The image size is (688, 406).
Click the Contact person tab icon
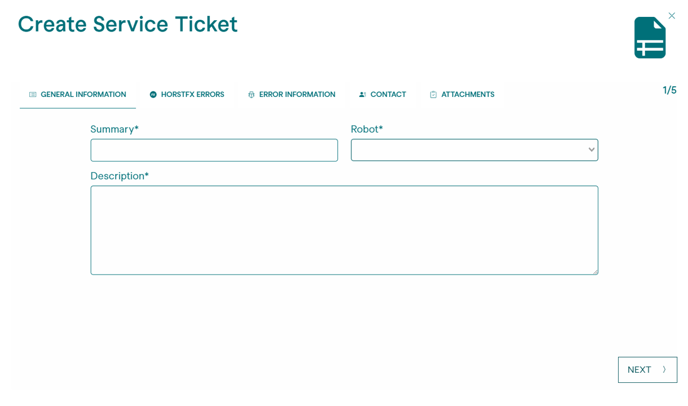point(362,95)
